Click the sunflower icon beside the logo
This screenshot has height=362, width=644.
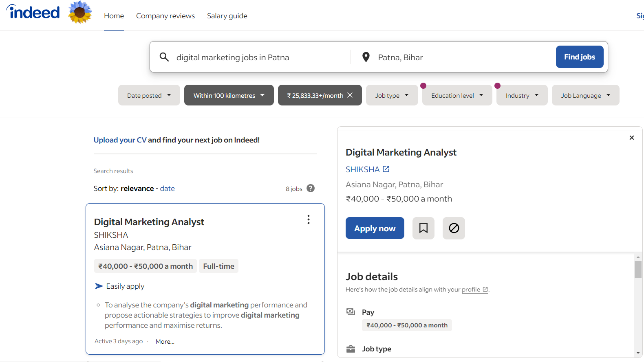pyautogui.click(x=80, y=12)
